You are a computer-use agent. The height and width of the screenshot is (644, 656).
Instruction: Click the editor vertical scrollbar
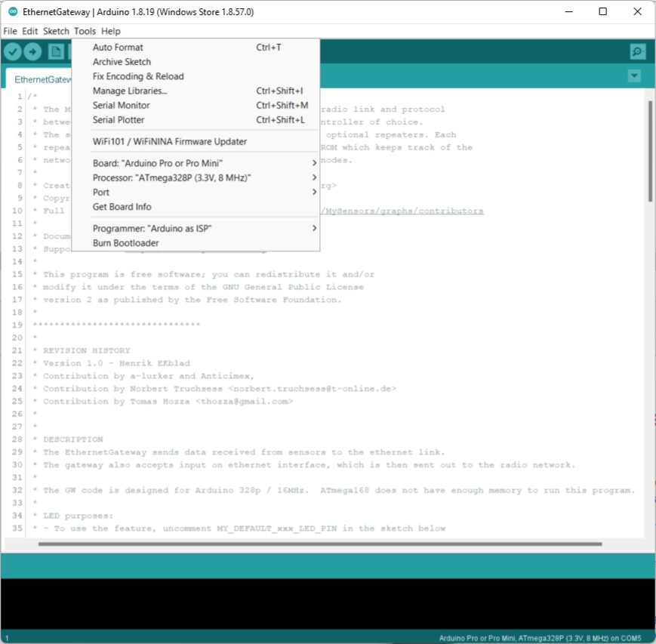tap(650, 151)
